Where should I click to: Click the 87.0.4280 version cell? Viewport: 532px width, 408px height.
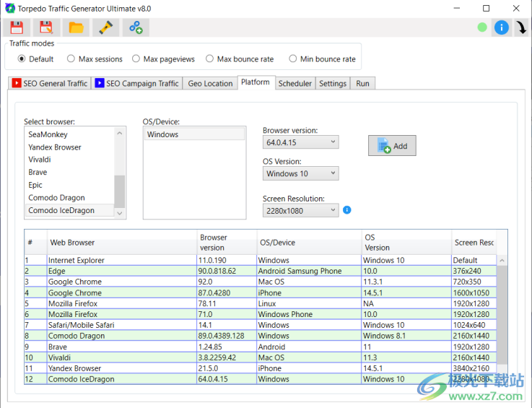click(x=227, y=292)
